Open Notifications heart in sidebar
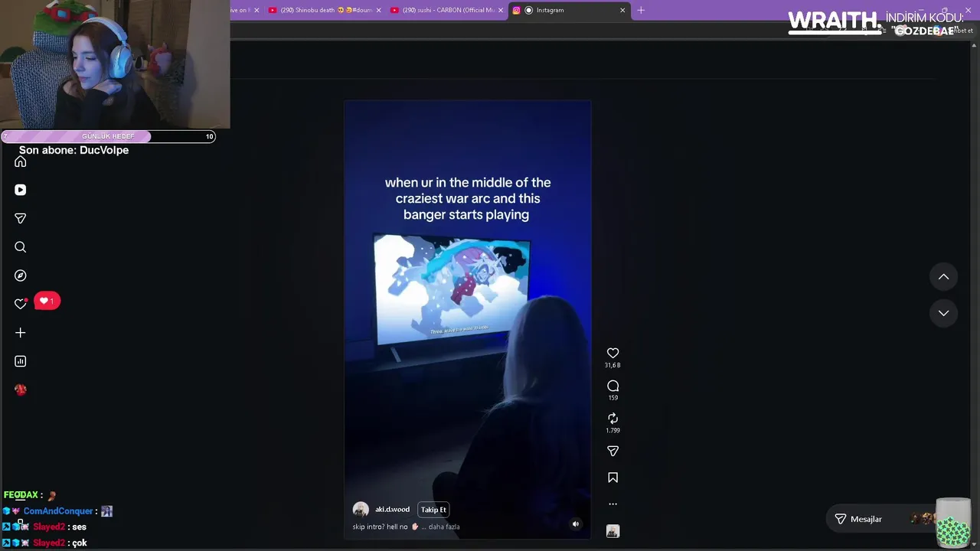This screenshot has width=980, height=551. 21,304
